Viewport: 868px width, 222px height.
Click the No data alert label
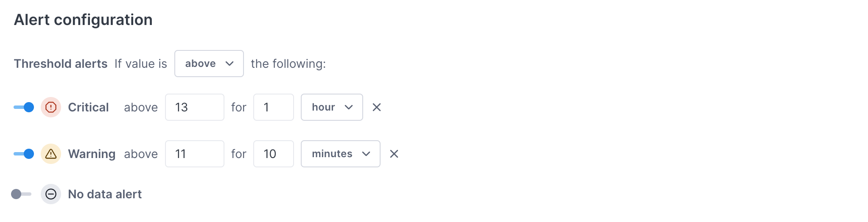point(105,194)
